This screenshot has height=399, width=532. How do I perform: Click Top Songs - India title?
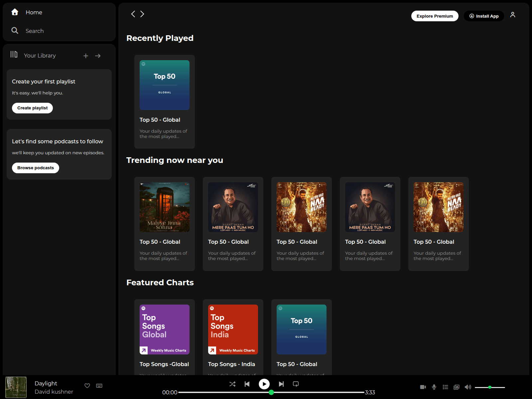click(x=231, y=364)
